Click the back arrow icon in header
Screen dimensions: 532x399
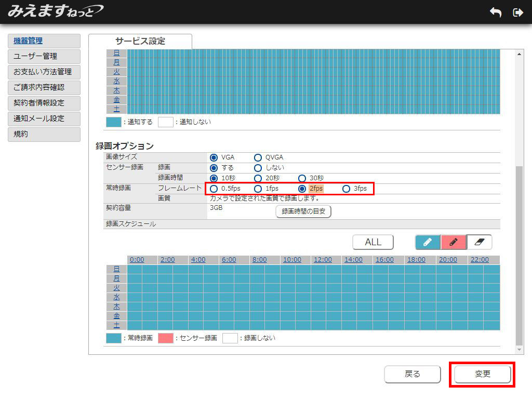click(495, 12)
